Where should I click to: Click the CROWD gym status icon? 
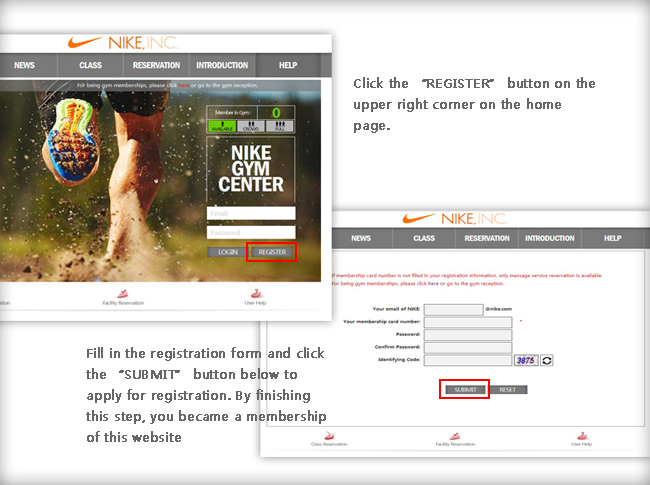(x=251, y=126)
